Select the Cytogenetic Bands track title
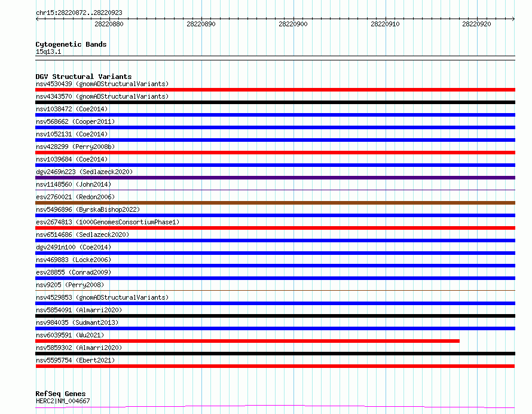Screen dimensions: 532x414 pyautogui.click(x=71, y=44)
